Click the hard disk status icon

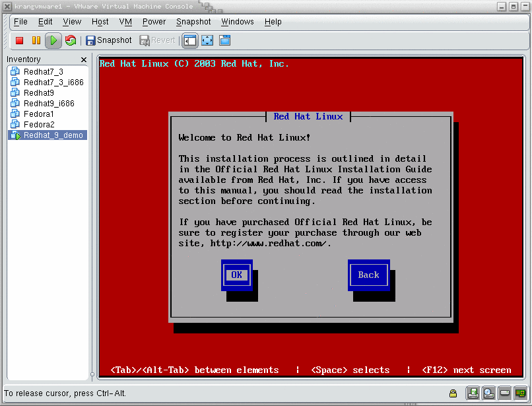505,393
